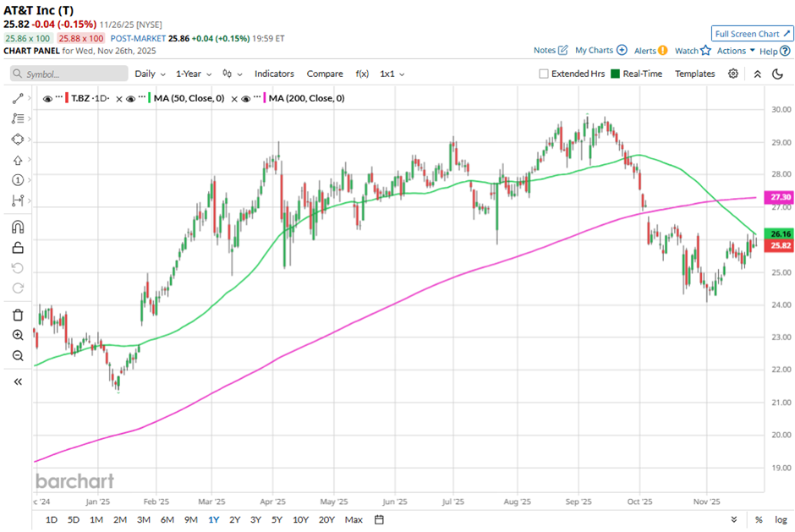Screen dimensions: 795x532
Task: Open the 1-Year period dropdown
Action: tap(195, 74)
